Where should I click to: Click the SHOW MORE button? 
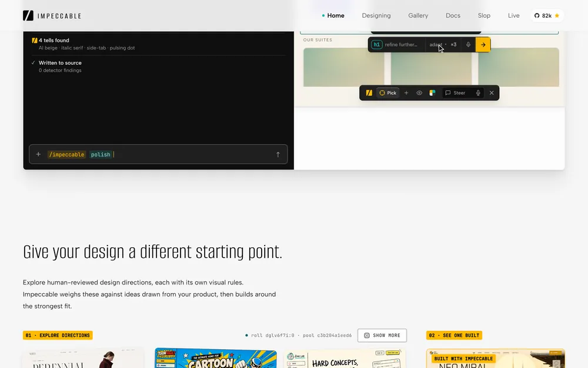(382, 336)
